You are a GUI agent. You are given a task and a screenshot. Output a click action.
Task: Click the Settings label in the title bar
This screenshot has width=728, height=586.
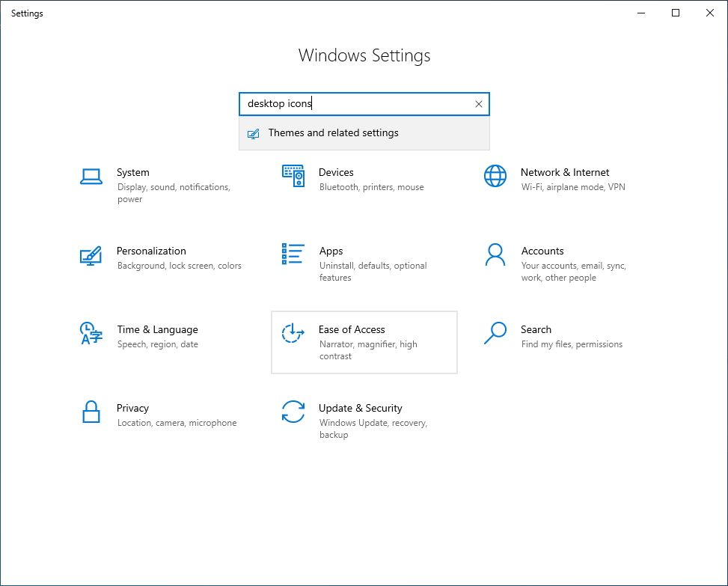point(27,13)
